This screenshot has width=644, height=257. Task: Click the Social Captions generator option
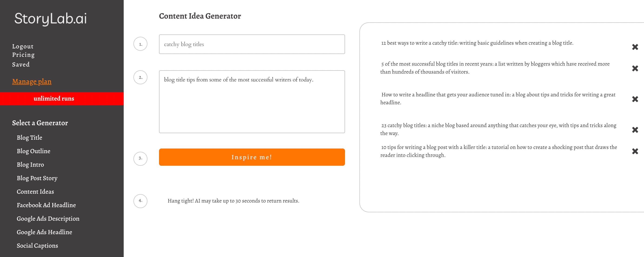[37, 246]
